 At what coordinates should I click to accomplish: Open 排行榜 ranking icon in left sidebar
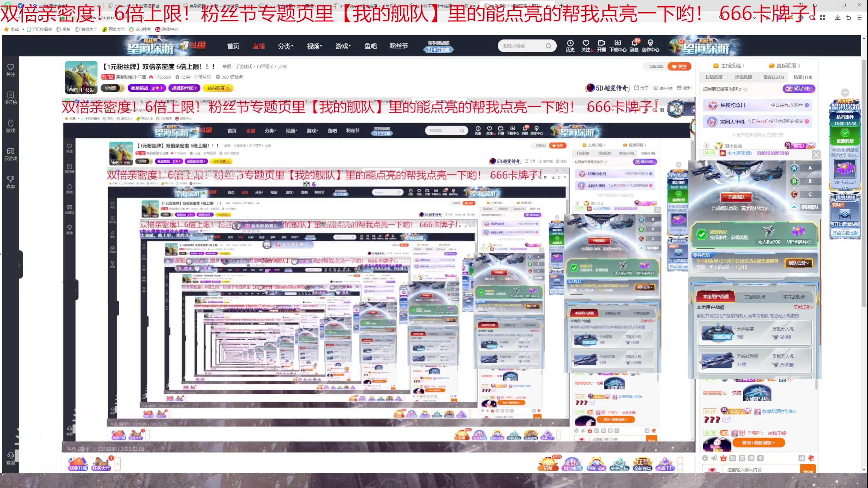(x=11, y=98)
